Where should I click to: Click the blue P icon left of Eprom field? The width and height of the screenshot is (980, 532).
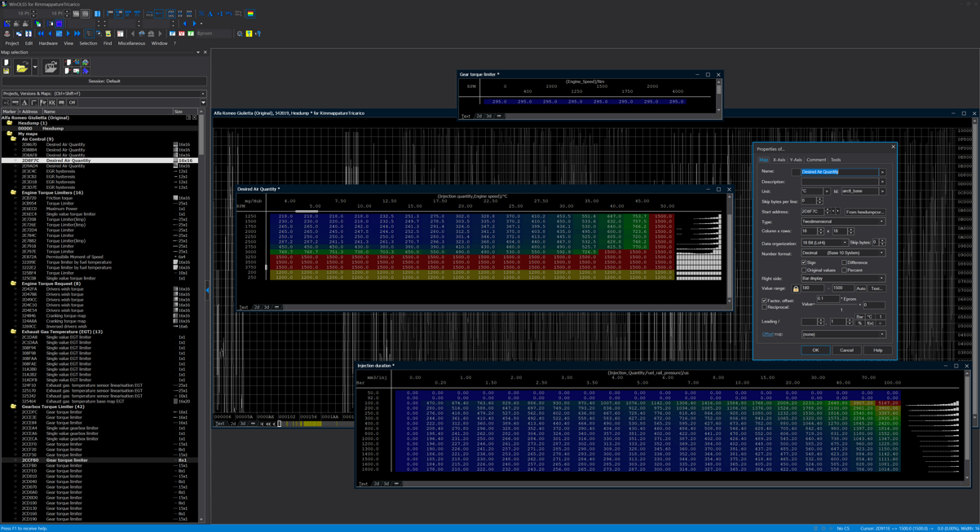(x=172, y=33)
